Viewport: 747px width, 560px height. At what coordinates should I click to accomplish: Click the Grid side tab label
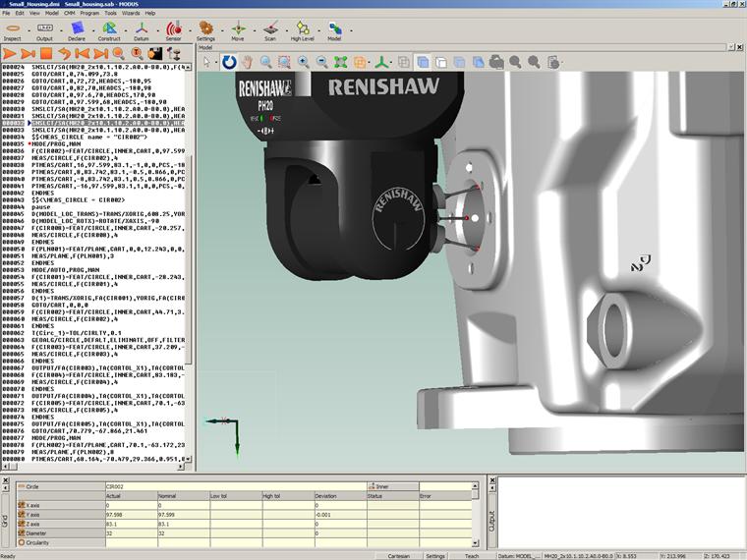tap(5, 520)
